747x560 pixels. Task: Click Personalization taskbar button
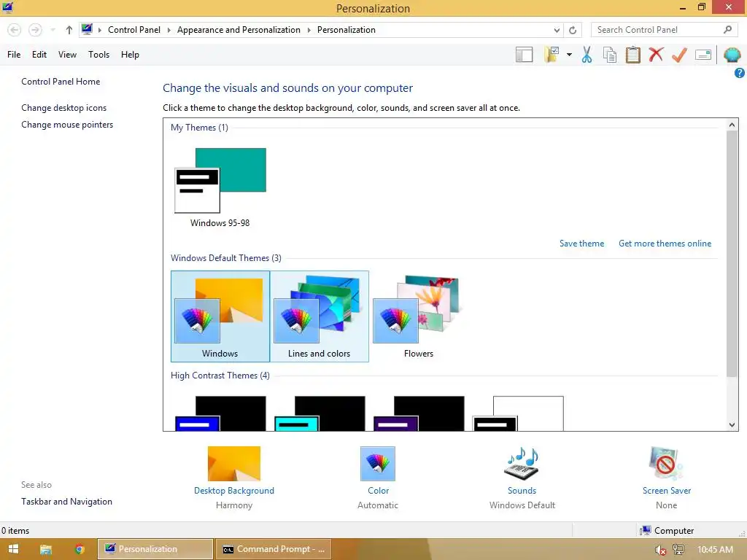[x=155, y=549]
